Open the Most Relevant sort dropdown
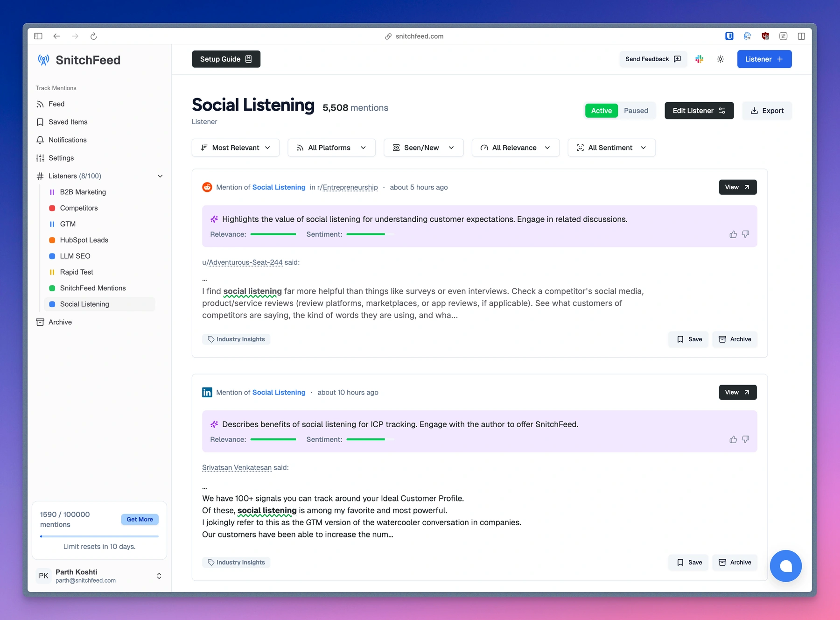 coord(236,148)
